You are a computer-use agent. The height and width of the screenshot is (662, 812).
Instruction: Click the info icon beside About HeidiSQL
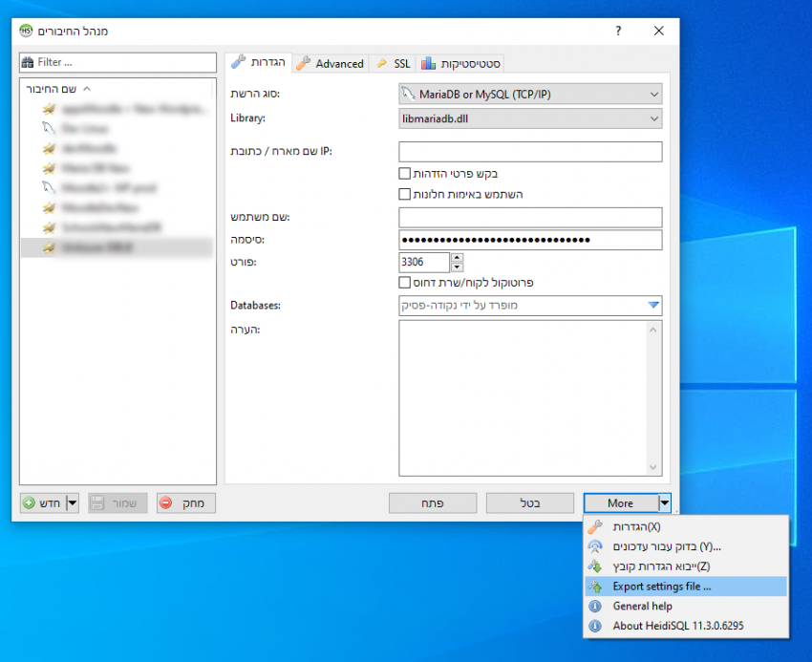(x=595, y=626)
